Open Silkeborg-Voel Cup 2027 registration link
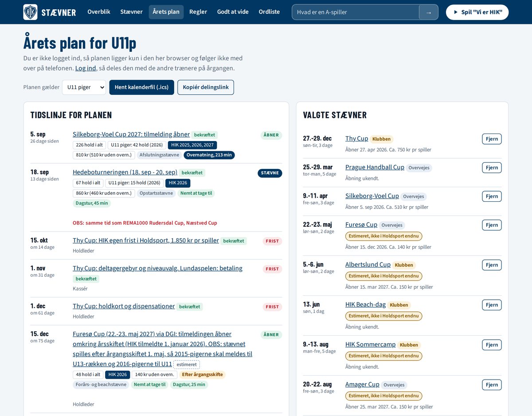Screen dimensions: 532x416 131,134
